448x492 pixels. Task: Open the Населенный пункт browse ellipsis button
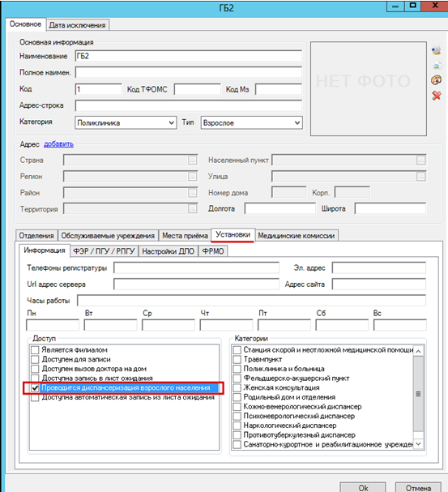(421, 160)
